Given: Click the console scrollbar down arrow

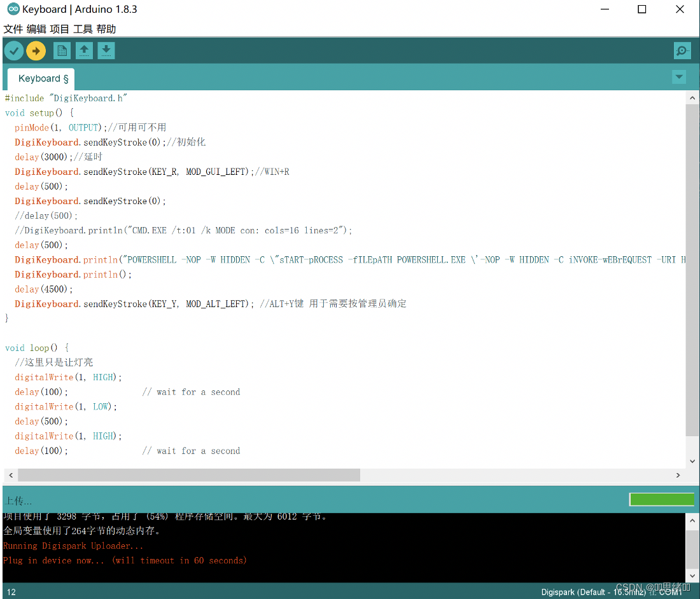Looking at the screenshot, I should coord(692,575).
